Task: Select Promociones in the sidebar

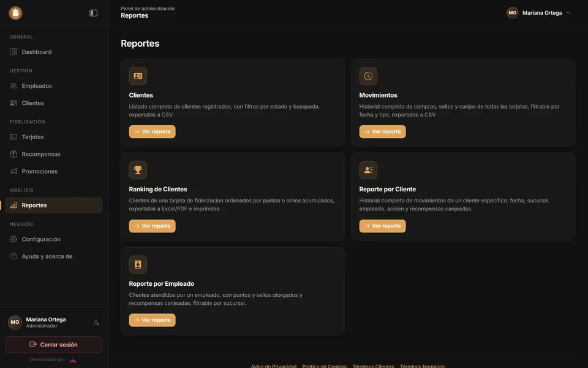Action: [x=54, y=171]
